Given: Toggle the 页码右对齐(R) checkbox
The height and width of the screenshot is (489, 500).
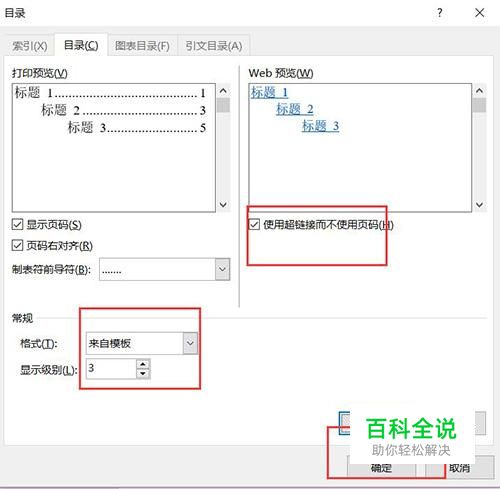Looking at the screenshot, I should click(x=17, y=246).
